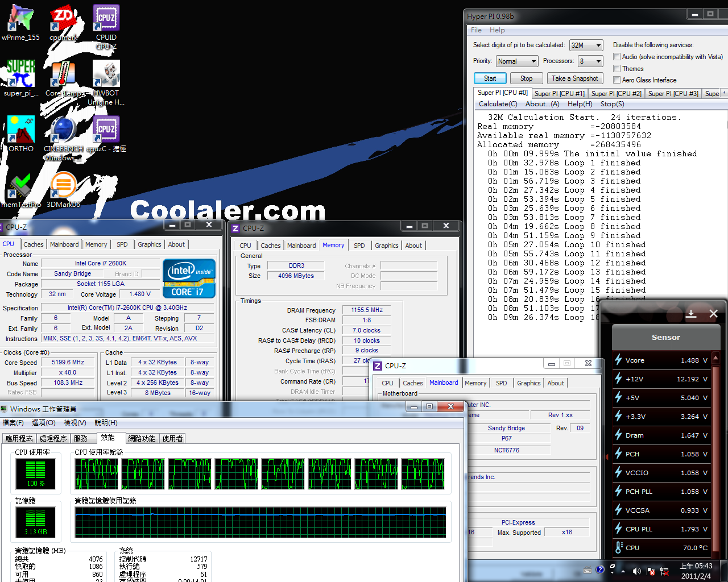Click the Take a Snapshot button
728x582 pixels.
[x=574, y=78]
